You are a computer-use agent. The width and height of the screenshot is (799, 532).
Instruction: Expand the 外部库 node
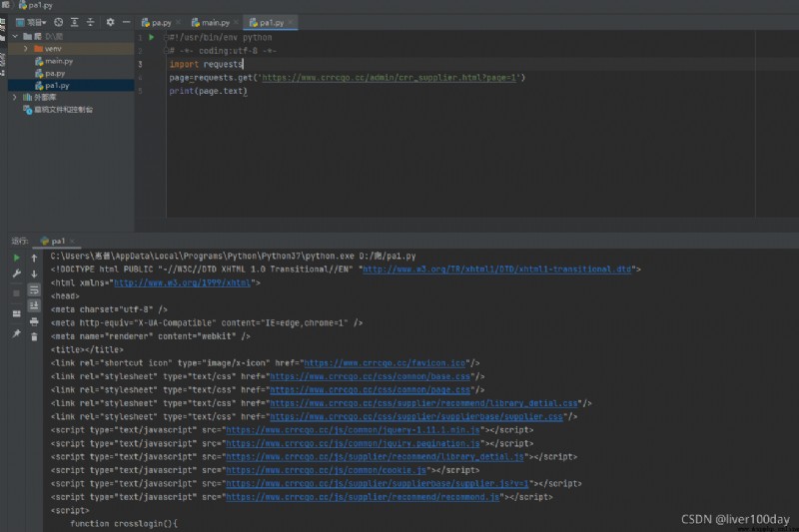click(15, 97)
